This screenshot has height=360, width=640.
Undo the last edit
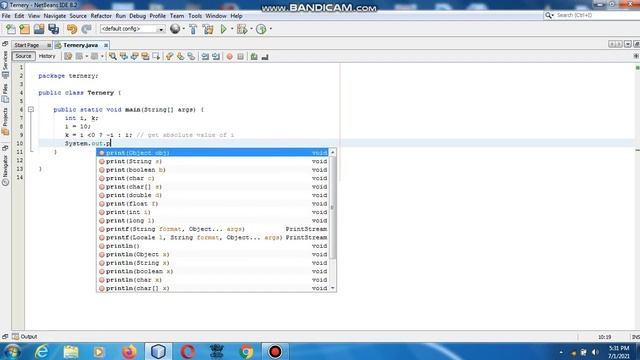(72, 29)
